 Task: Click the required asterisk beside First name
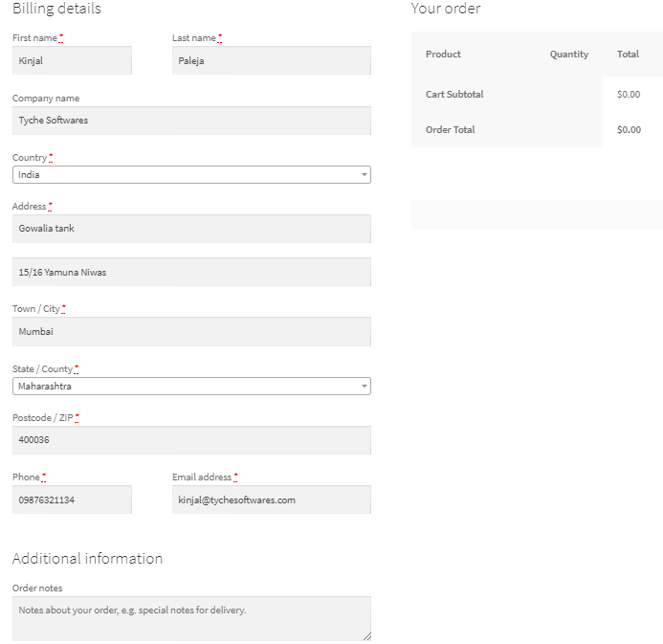click(61, 38)
